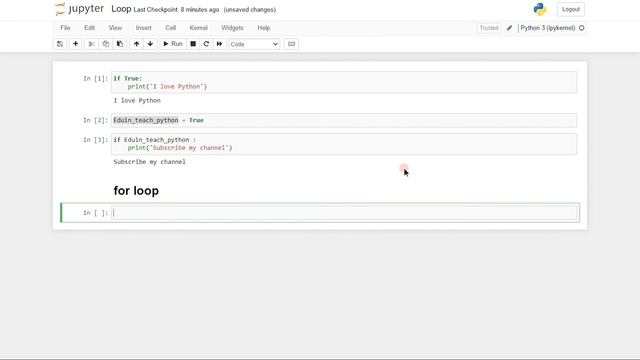Click the 'Subscribe my channel' output text
Viewport: 640px width, 360px height.
click(149, 162)
